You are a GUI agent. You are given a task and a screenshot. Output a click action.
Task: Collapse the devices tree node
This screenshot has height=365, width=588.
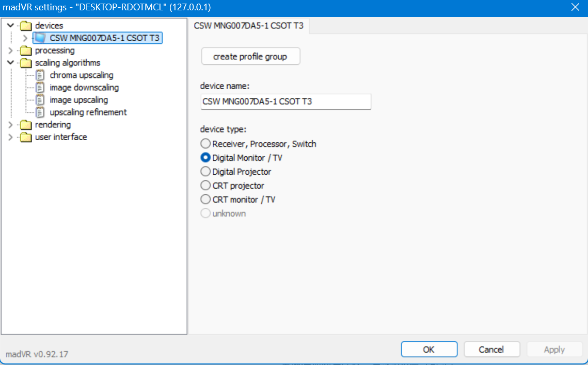(x=10, y=25)
